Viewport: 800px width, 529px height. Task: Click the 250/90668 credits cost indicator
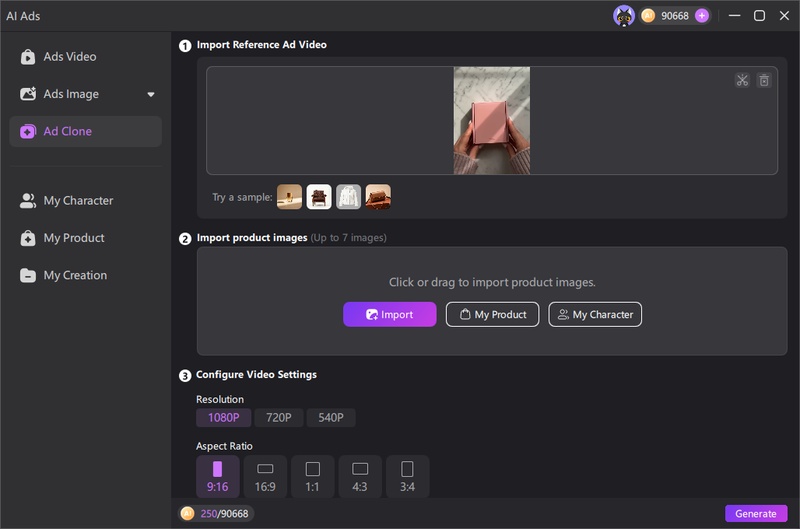[216, 514]
